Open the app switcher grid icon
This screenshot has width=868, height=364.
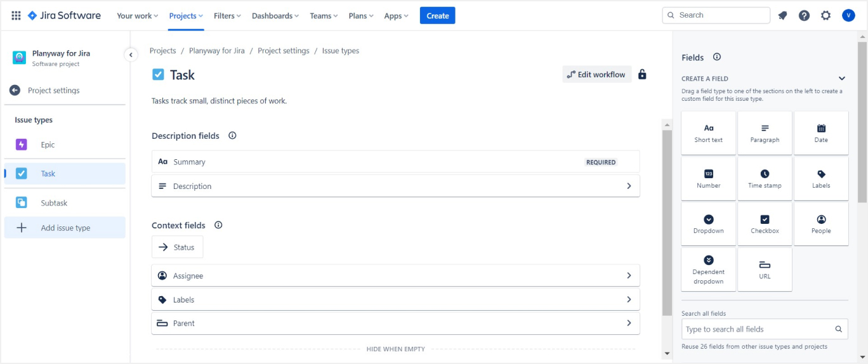(x=16, y=16)
